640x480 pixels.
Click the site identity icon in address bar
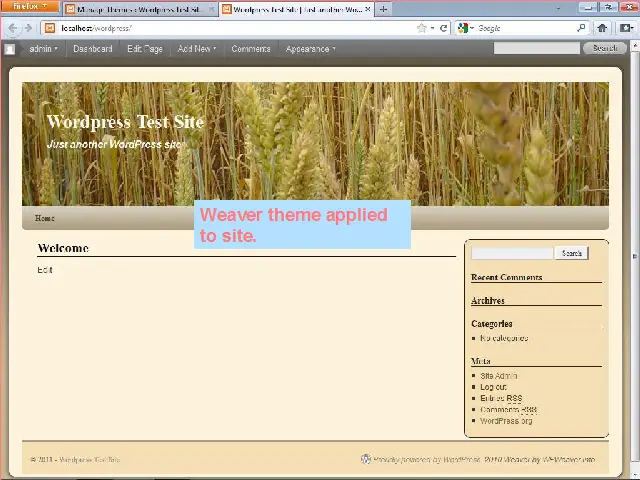tap(50, 28)
